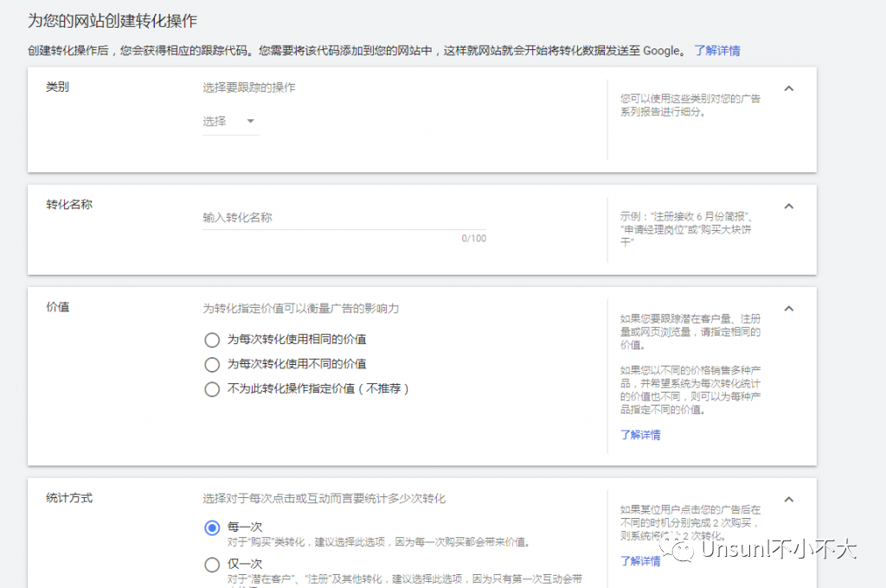Open 了解详情 link in 价值 help panel

[640, 435]
